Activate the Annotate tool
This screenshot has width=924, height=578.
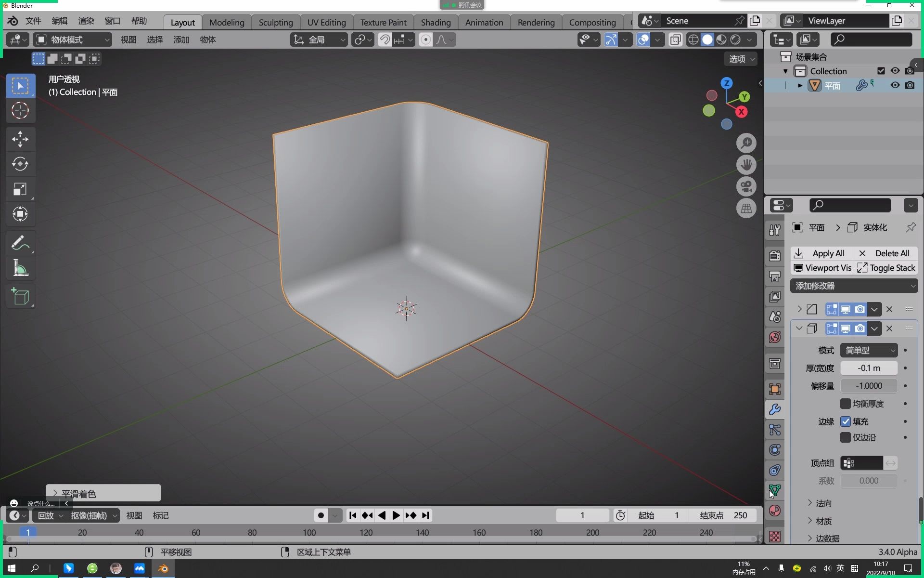(20, 243)
